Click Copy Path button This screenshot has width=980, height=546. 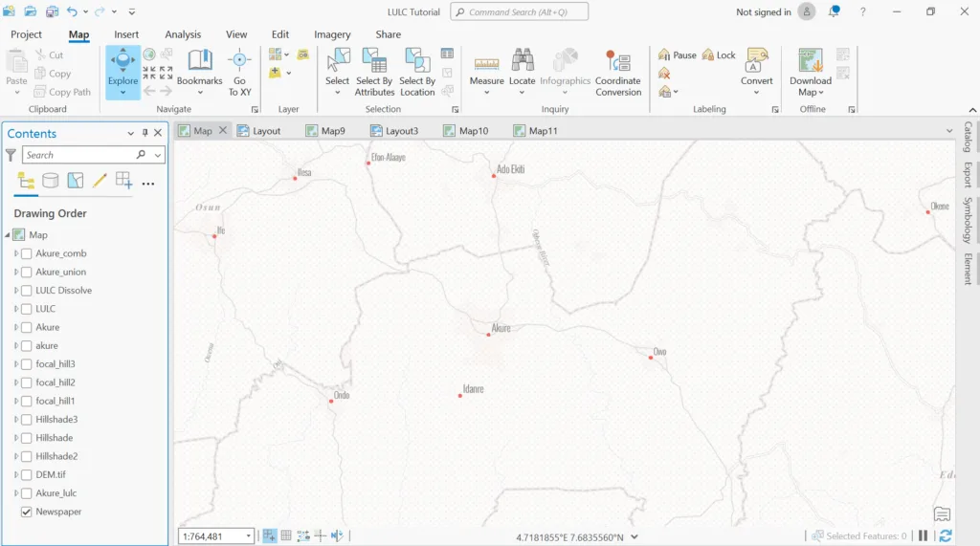[62, 92]
